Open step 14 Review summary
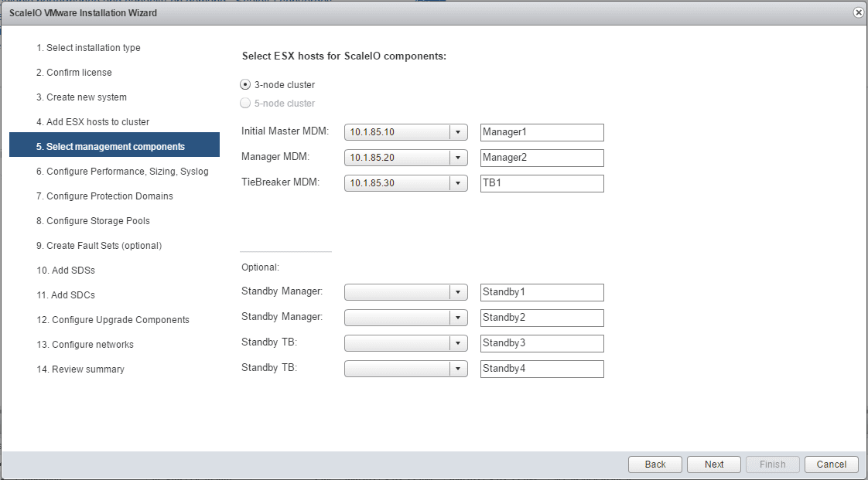 pos(80,369)
